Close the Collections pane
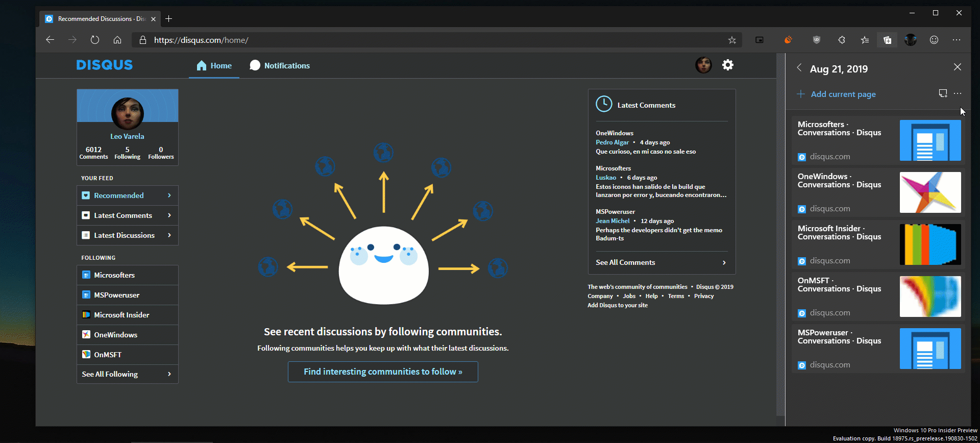 (958, 67)
